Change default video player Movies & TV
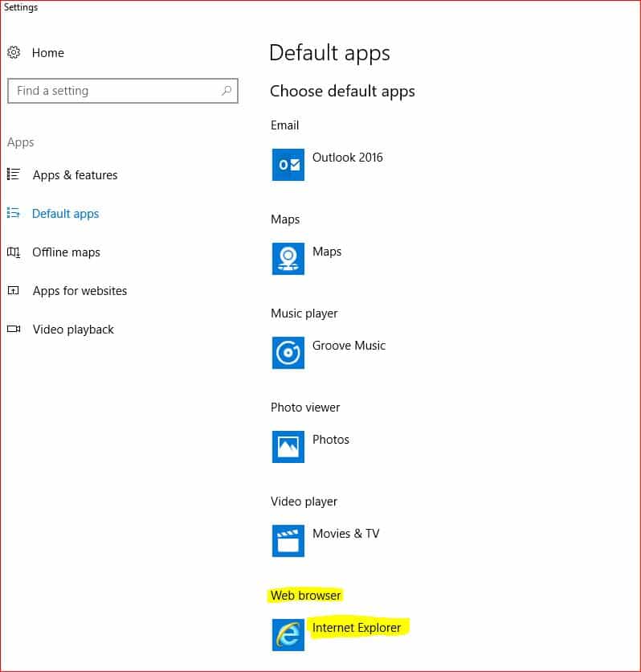Screen dimensions: 641x672 pyautogui.click(x=346, y=534)
